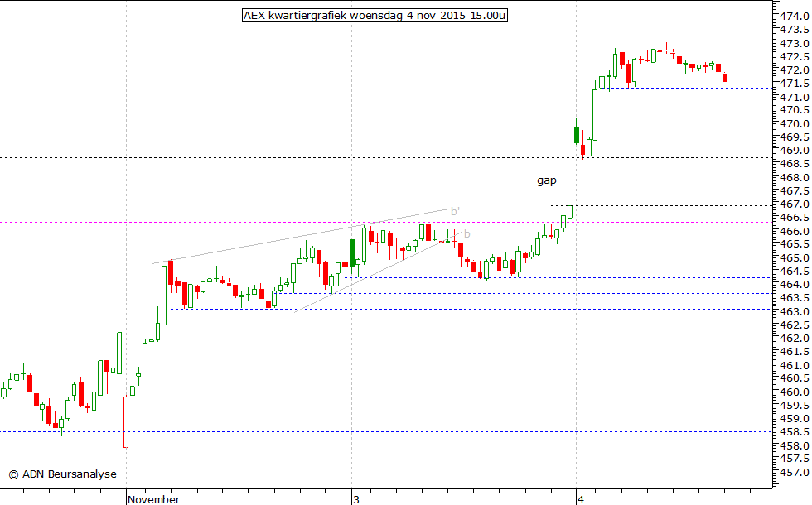Image resolution: width=812 pixels, height=505 pixels.
Task: Click the 458.5 price axis label
Action: point(794,432)
